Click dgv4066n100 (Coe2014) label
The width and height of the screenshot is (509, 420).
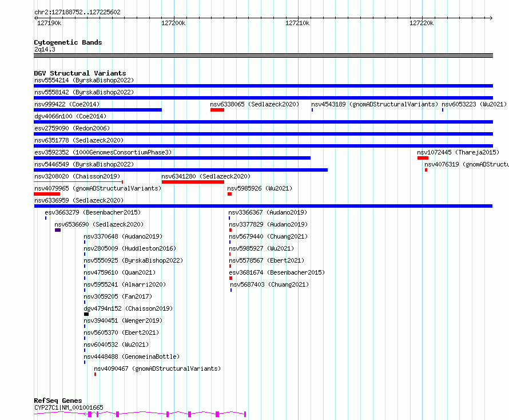70,116
